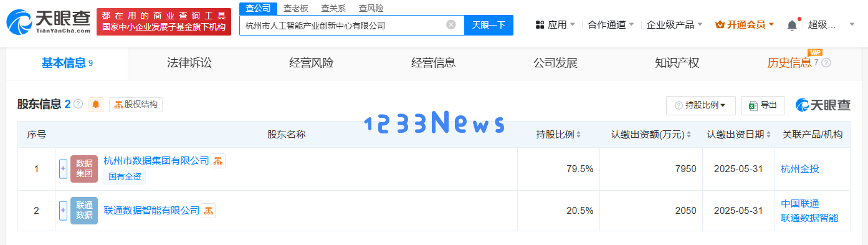Click the 联通数据 company logo thumbnail
Image resolution: width=868 pixels, height=245 pixels.
pyautogui.click(x=84, y=211)
